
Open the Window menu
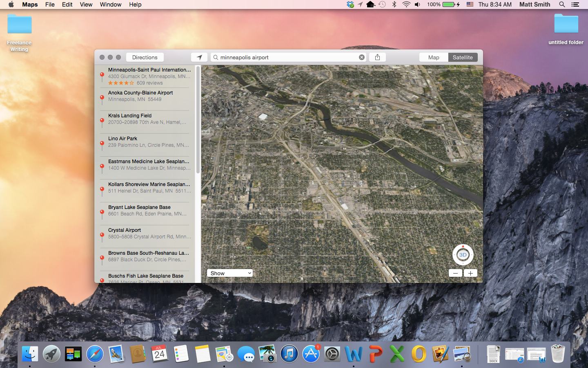click(x=111, y=4)
